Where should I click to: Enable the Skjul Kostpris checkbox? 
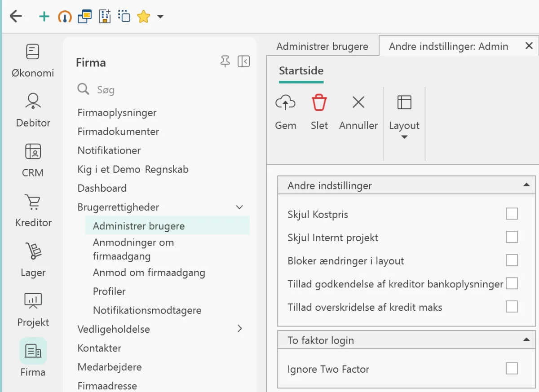(x=512, y=214)
